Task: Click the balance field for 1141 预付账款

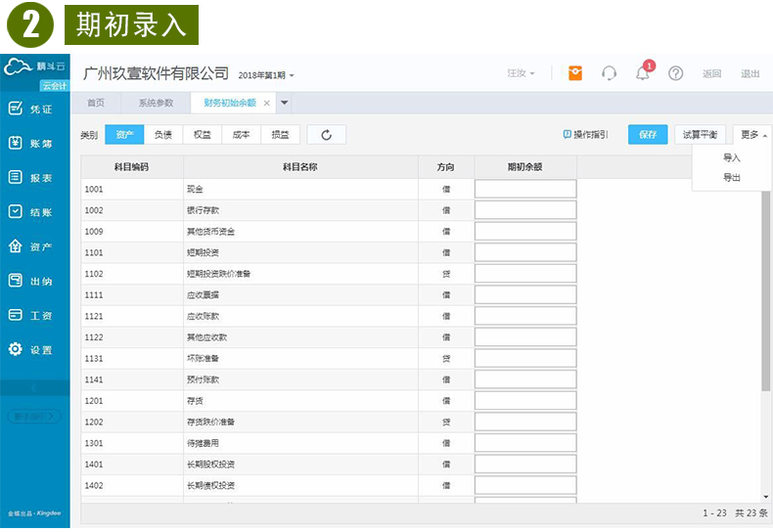Action: click(525, 379)
